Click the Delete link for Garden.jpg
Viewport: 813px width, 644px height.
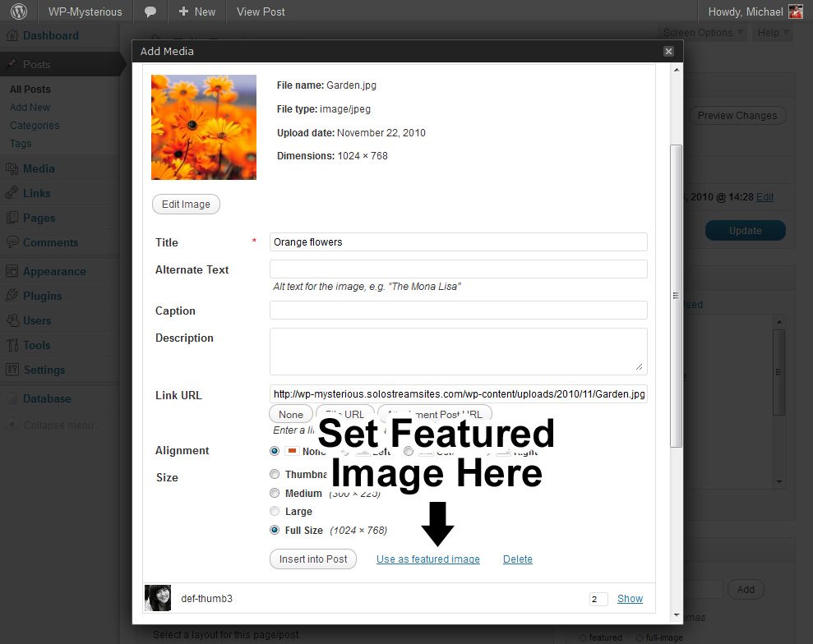coord(518,559)
